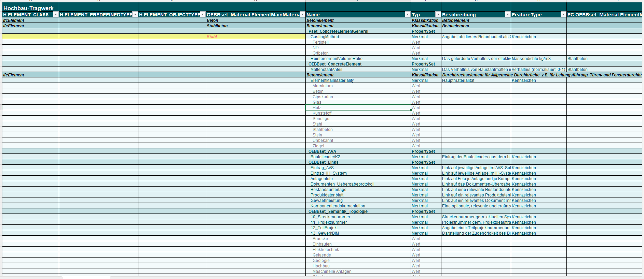Select the Unbekannt cell
Screen dimensions: 644x279
click(x=358, y=141)
